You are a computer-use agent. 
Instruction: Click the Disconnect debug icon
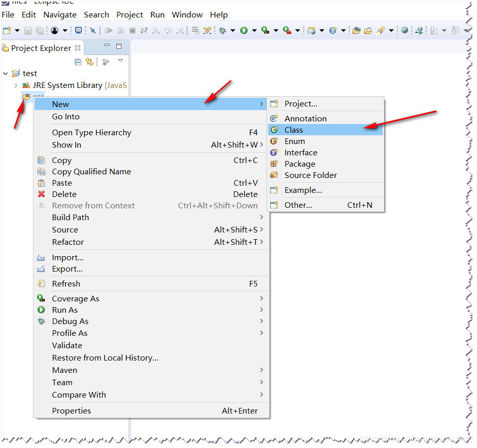pos(144,30)
